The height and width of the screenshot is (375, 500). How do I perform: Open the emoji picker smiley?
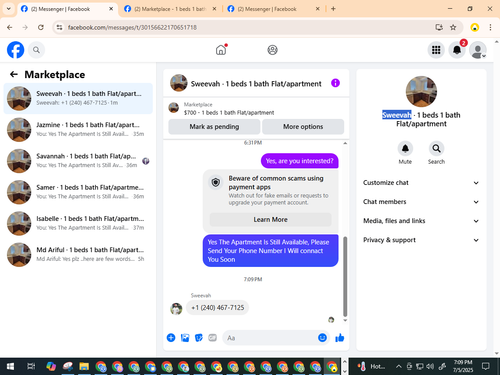(x=322, y=338)
